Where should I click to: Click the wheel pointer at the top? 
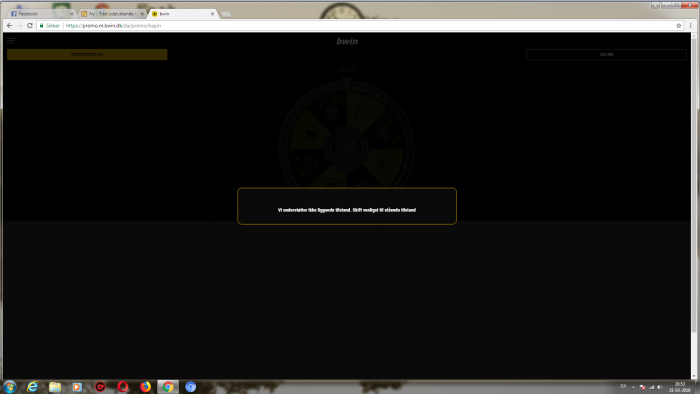point(347,83)
